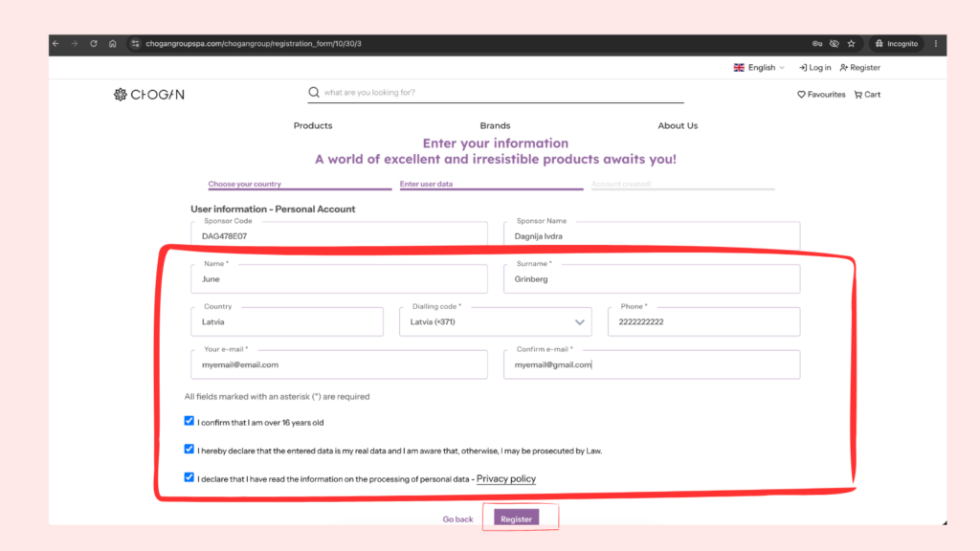980x551 pixels.
Task: Click the Enter your information heading
Action: tap(496, 143)
